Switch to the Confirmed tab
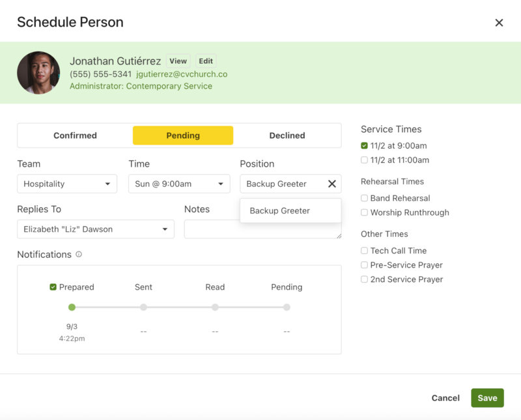The image size is (521, 420). tap(74, 135)
